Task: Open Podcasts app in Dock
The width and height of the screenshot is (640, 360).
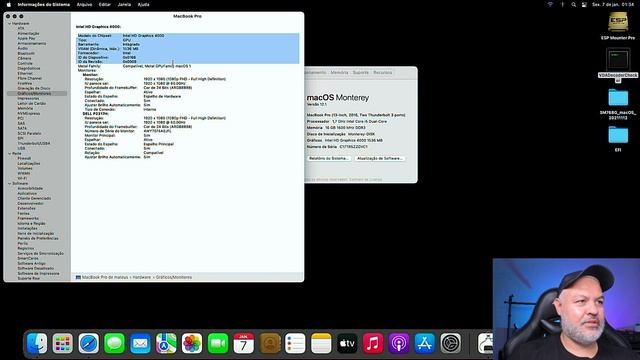Action: point(399,343)
